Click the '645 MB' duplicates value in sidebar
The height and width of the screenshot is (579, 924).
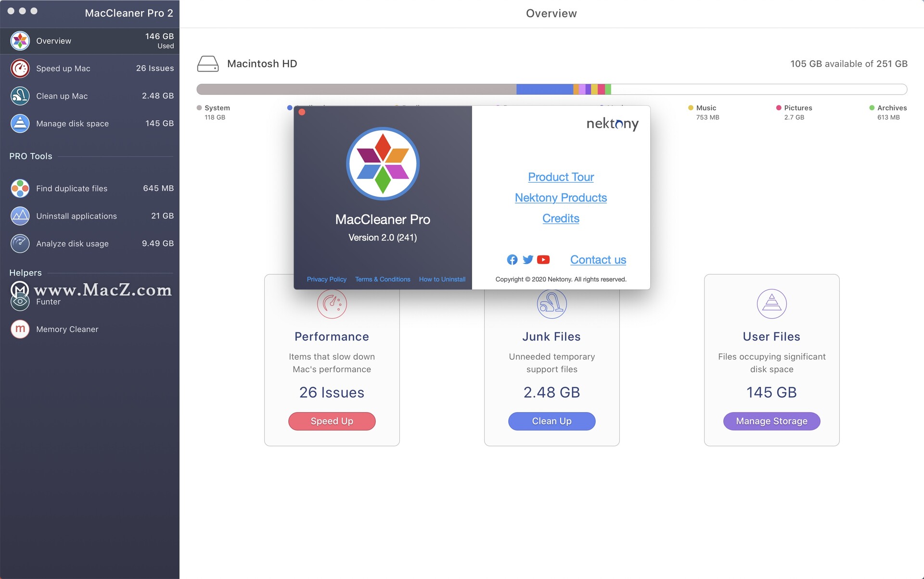click(x=158, y=189)
